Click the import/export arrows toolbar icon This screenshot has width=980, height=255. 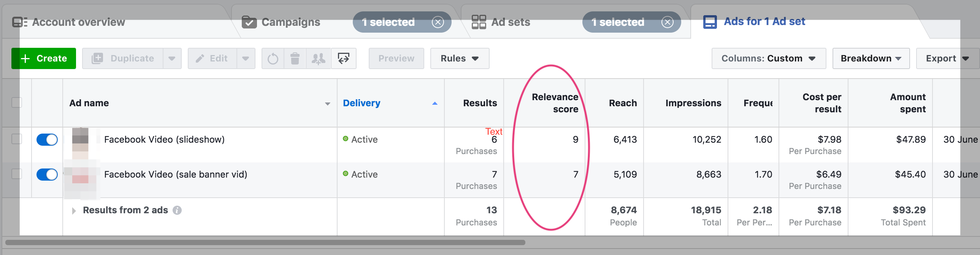click(x=344, y=58)
